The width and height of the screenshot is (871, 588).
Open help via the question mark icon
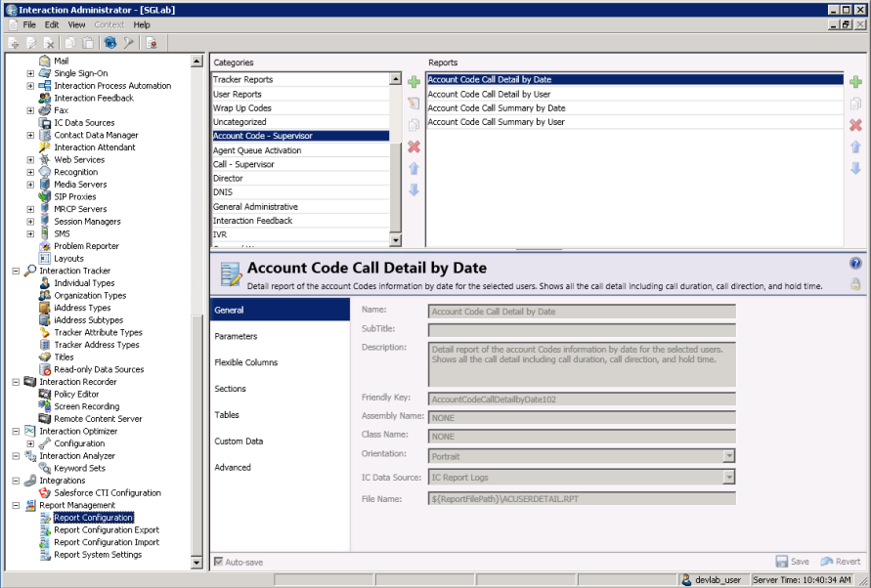pos(855,263)
